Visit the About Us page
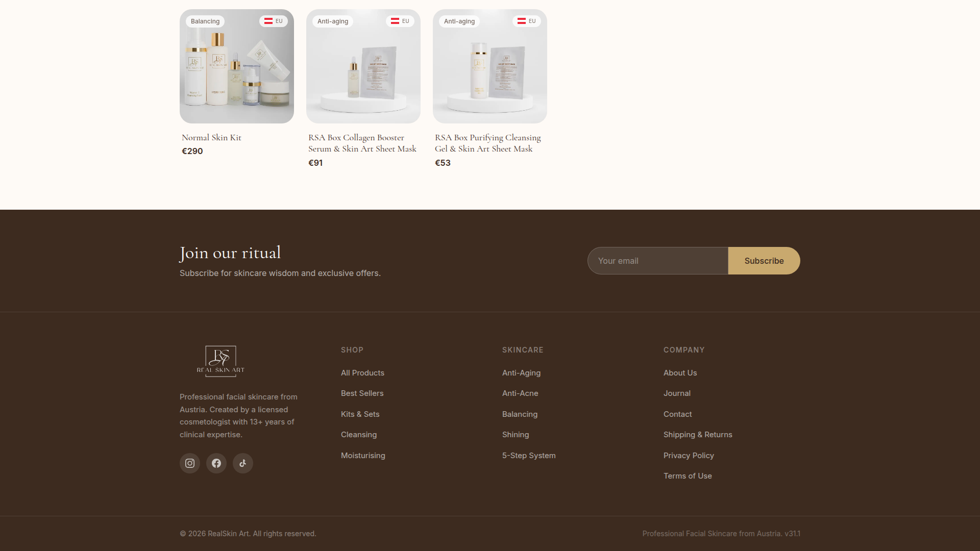Screen dimensions: 980x551 pyautogui.click(x=680, y=372)
